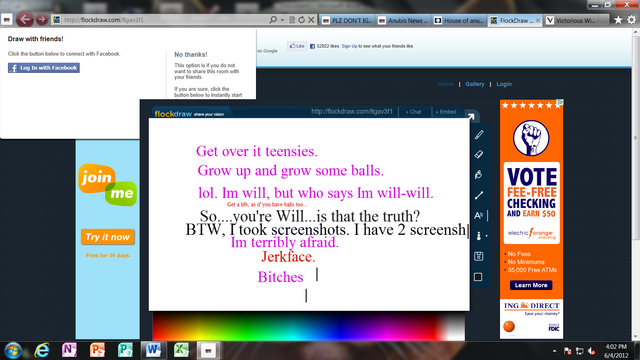Open the brush size tool
Image resolution: width=640 pixels, height=360 pixels.
pos(479,236)
